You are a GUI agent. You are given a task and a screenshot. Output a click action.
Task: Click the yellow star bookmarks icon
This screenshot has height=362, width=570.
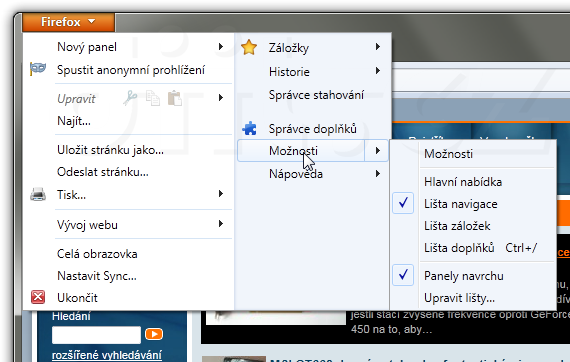[x=249, y=48]
